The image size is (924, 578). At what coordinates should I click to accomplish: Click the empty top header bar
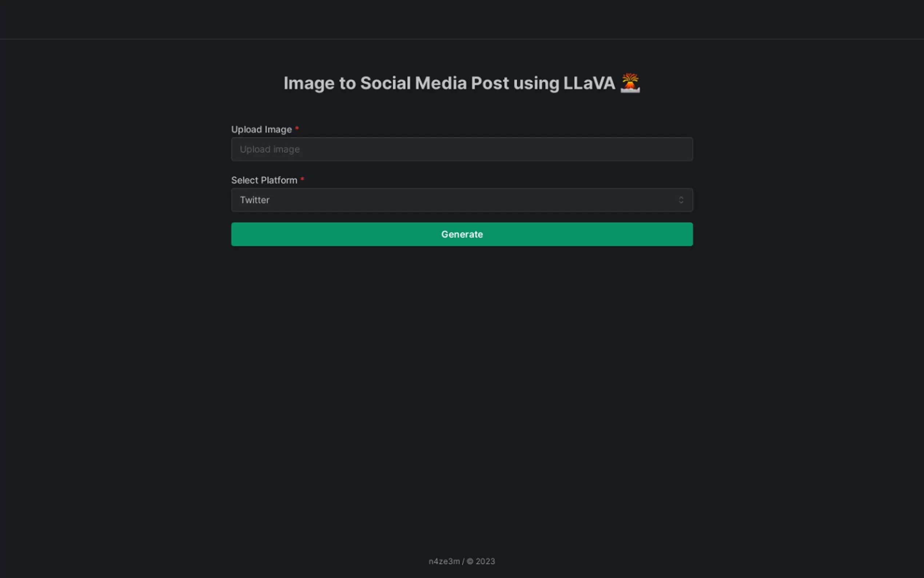(x=462, y=19)
